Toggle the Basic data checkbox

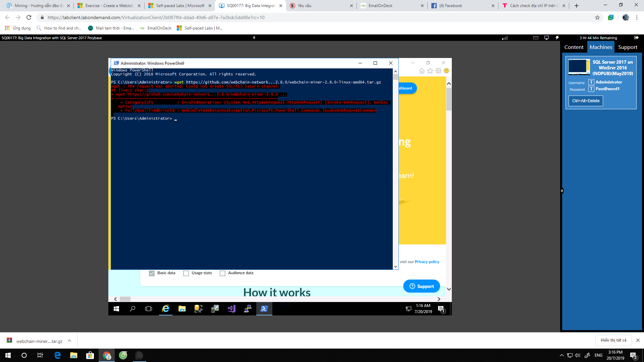click(152, 273)
